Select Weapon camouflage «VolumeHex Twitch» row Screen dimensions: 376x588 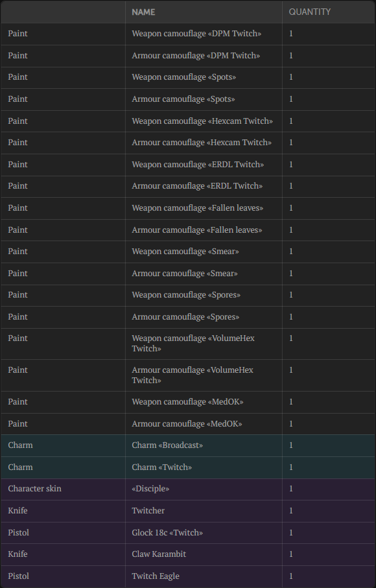click(x=188, y=344)
